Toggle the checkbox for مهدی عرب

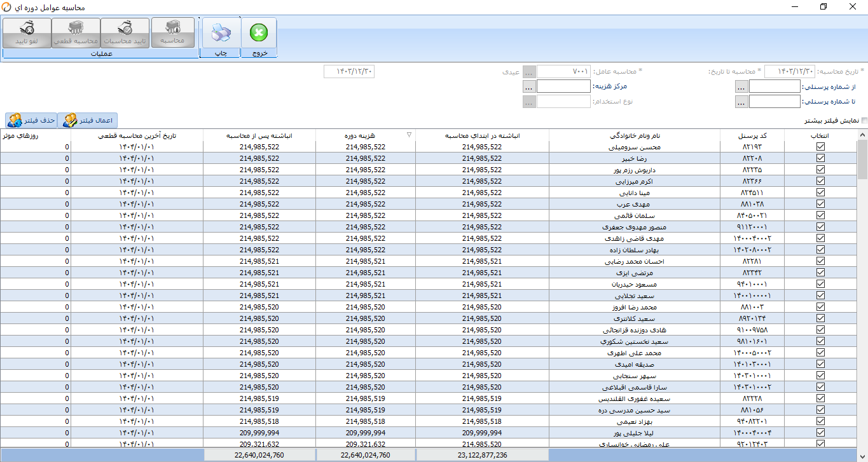click(x=820, y=204)
